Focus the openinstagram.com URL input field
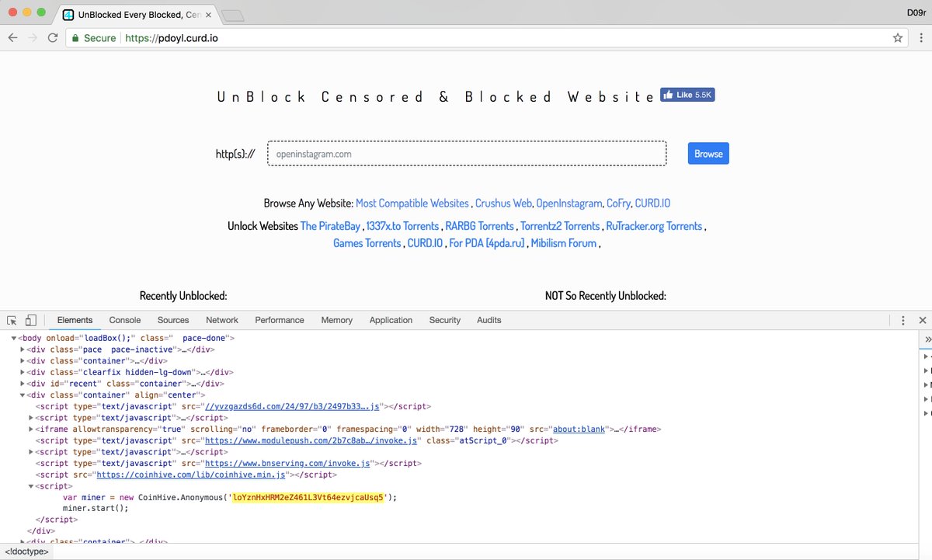932x560 pixels. point(467,154)
